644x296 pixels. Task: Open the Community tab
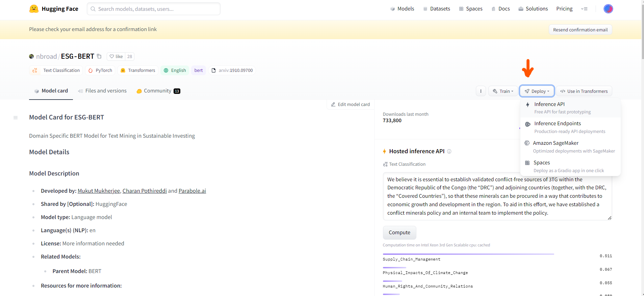[158, 91]
